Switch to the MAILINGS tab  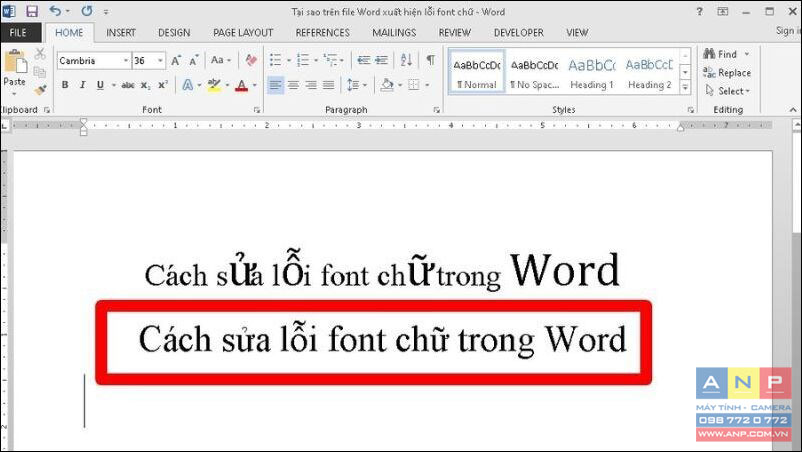(394, 33)
